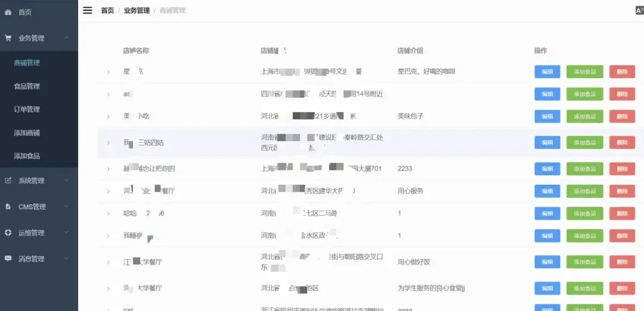Click 删除 for the 美味包子 row
Screen dimensions: 644x311
pyautogui.click(x=622, y=116)
